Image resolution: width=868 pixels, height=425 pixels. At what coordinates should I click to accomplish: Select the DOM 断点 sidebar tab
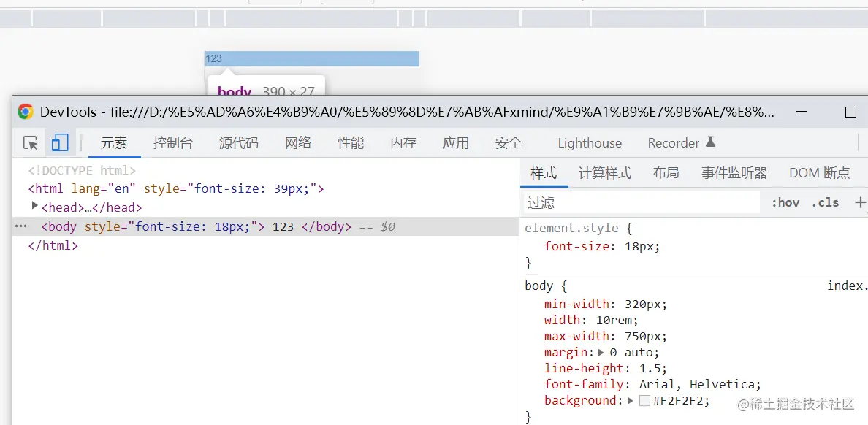click(819, 172)
